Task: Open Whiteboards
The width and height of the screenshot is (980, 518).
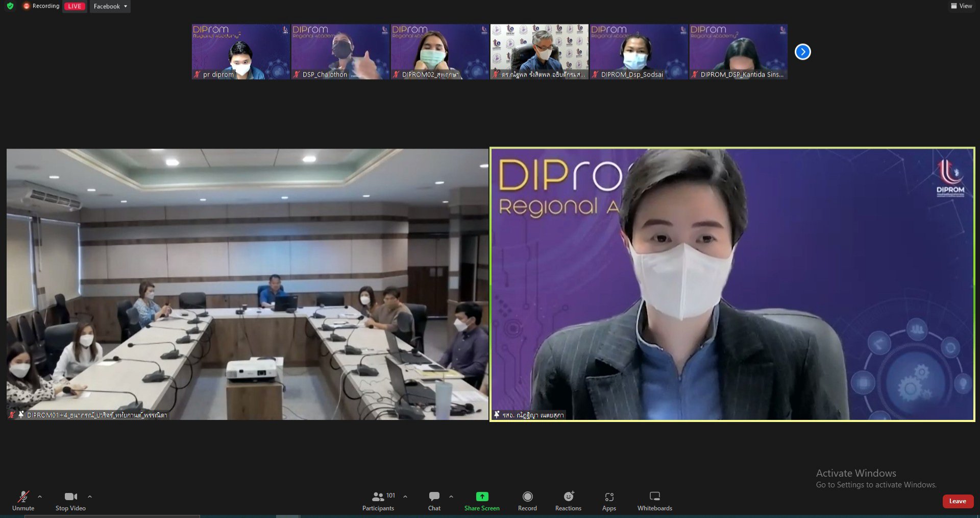Action: coord(655,501)
